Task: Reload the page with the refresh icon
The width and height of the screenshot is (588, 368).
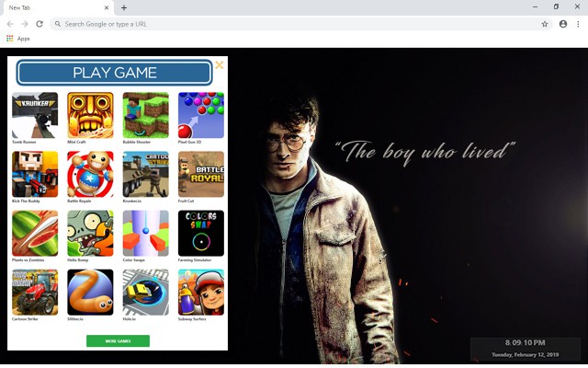Action: coord(40,24)
